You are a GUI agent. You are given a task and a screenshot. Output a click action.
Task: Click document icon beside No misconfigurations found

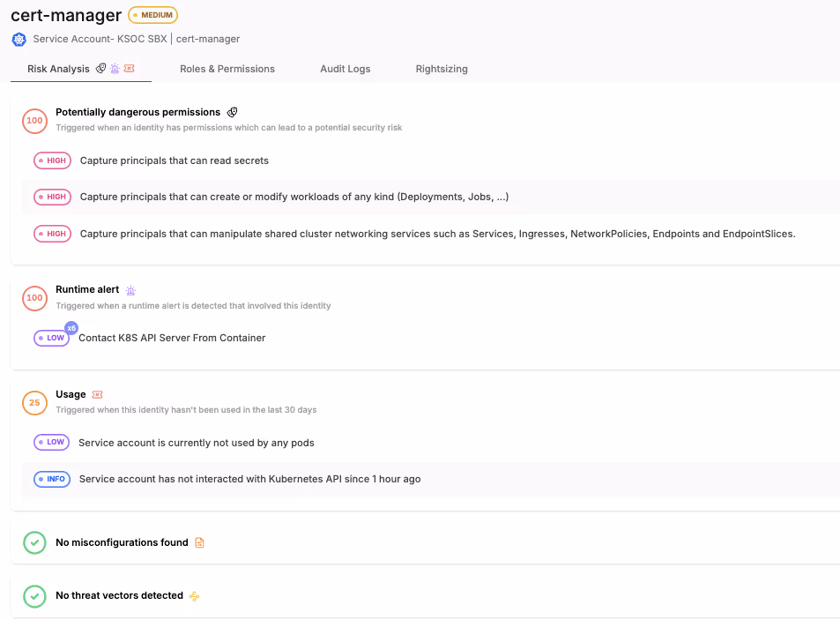tap(199, 543)
